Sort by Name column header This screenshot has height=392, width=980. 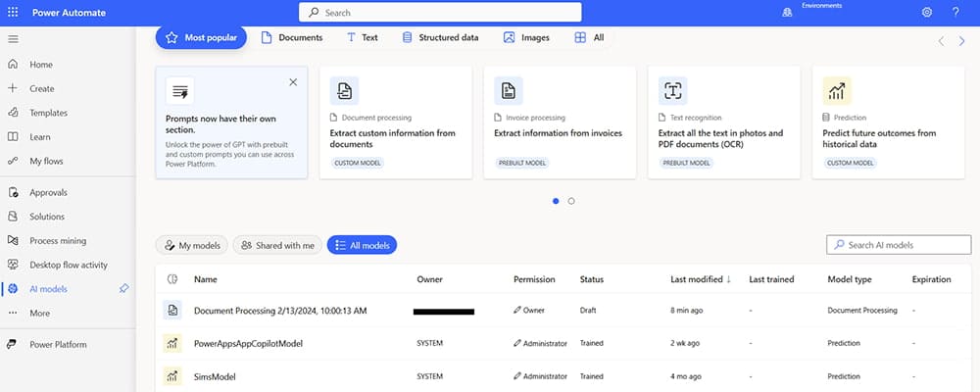[x=205, y=279]
